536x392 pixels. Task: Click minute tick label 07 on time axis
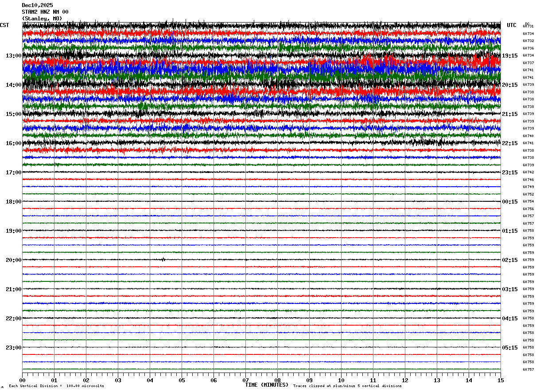click(x=245, y=380)
